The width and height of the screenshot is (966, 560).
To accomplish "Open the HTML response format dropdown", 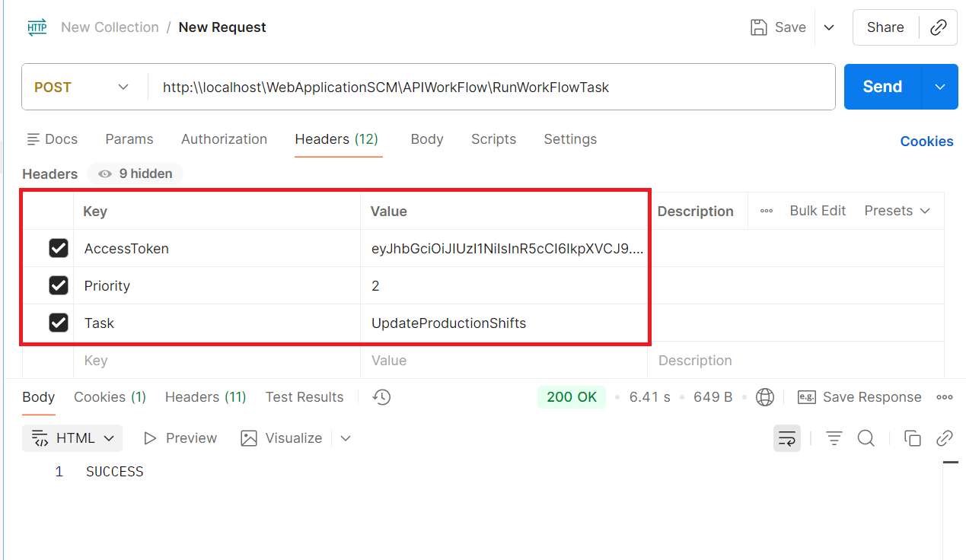I will tap(72, 438).
